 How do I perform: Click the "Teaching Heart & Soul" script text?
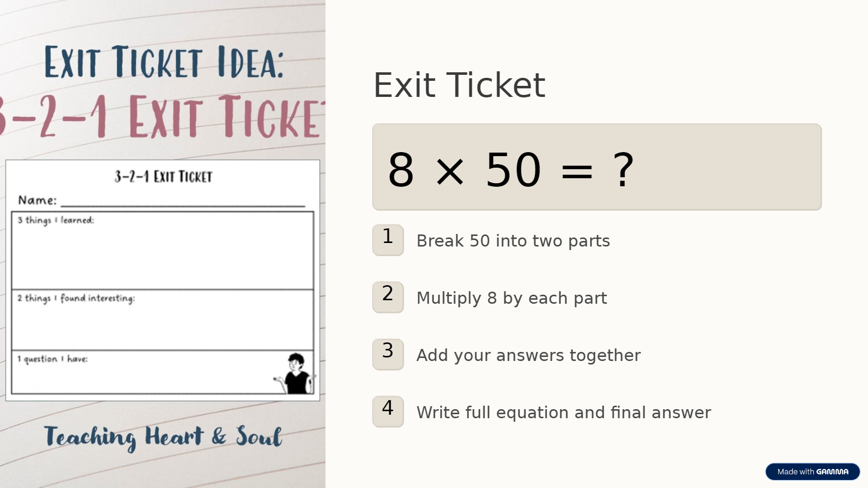(x=163, y=437)
